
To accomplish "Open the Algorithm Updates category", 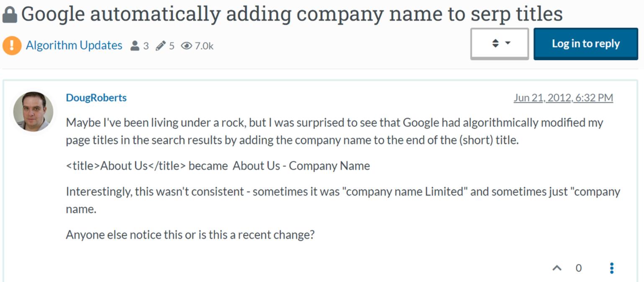I will [x=74, y=45].
